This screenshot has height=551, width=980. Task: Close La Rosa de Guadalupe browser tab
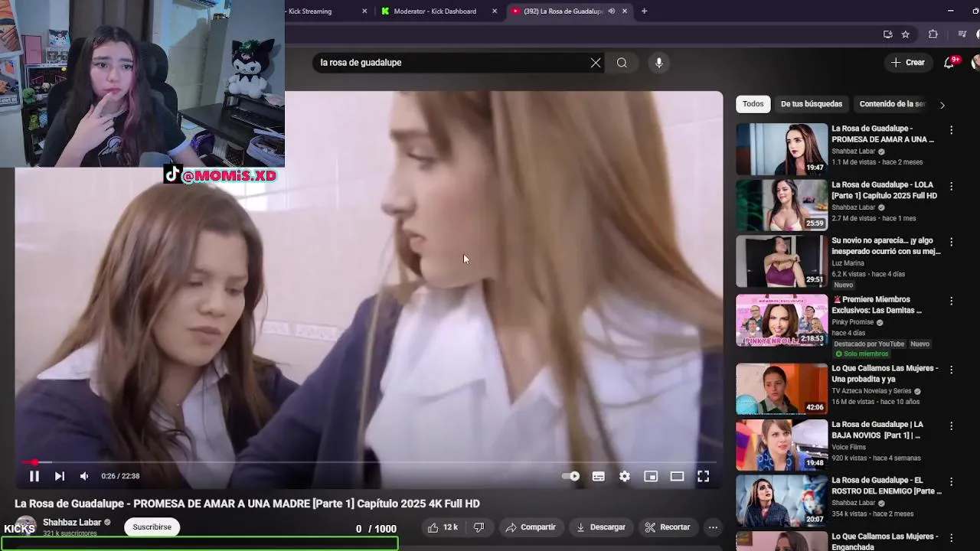625,11
